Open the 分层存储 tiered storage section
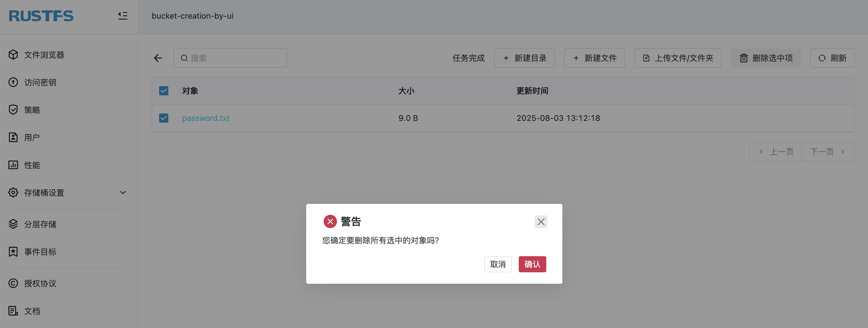868x328 pixels. 40,224
